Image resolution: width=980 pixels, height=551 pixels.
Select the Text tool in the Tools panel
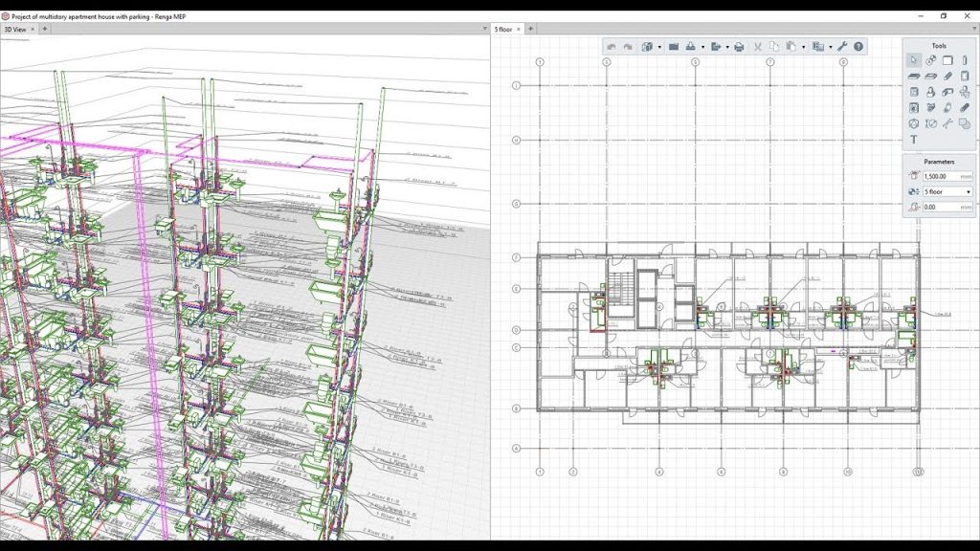(914, 139)
